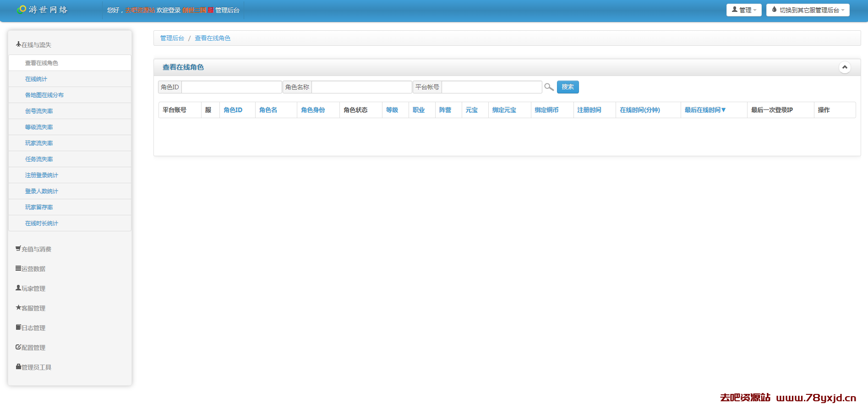The image size is (868, 415).
Task: Click 管理后台 breadcrumb link
Action: 172,38
